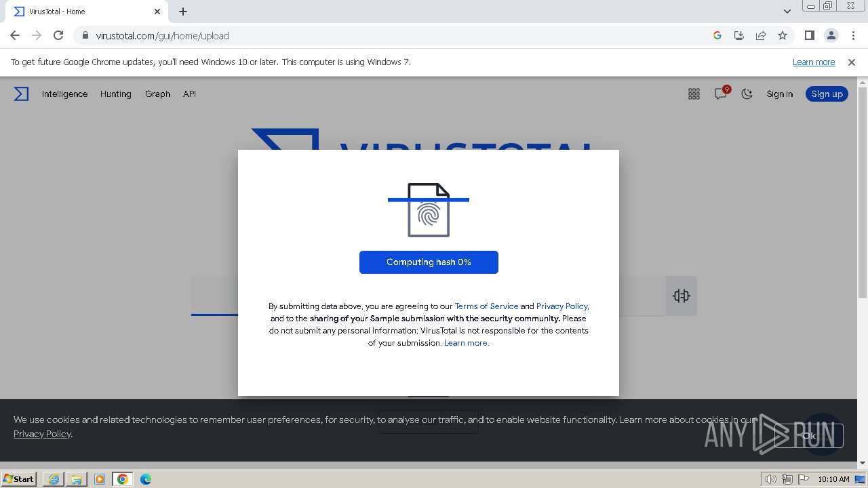Open the Chrome side panel icon
This screenshot has height=488, width=868.
click(x=809, y=35)
